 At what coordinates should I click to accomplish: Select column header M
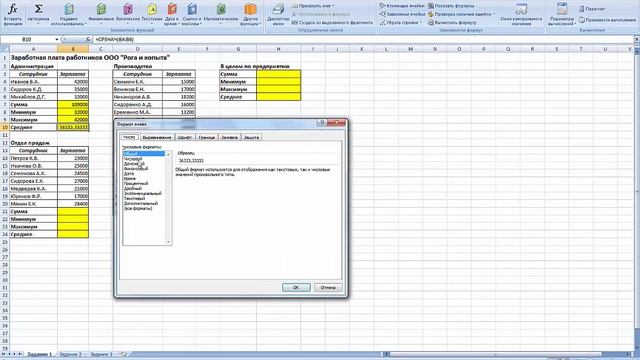point(410,49)
